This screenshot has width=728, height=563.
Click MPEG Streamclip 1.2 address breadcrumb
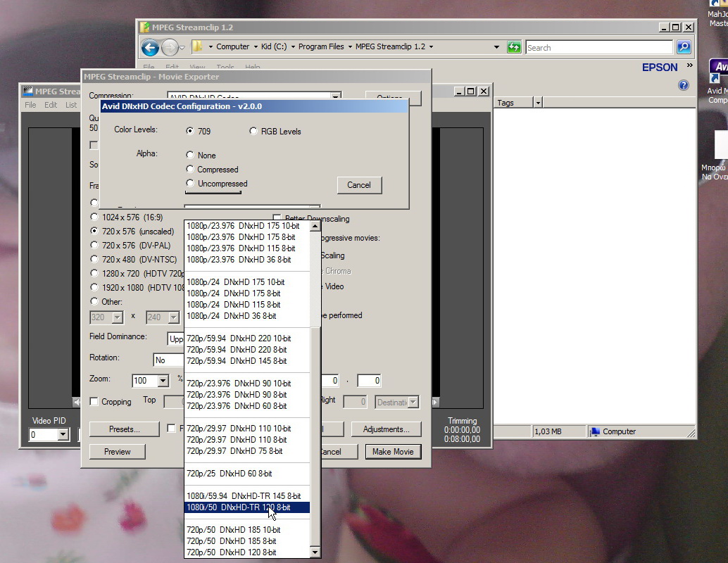pyautogui.click(x=390, y=47)
